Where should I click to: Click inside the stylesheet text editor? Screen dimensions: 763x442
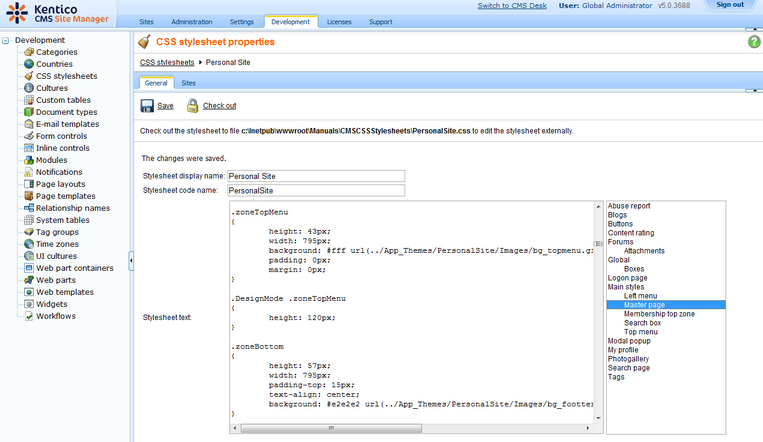412,313
